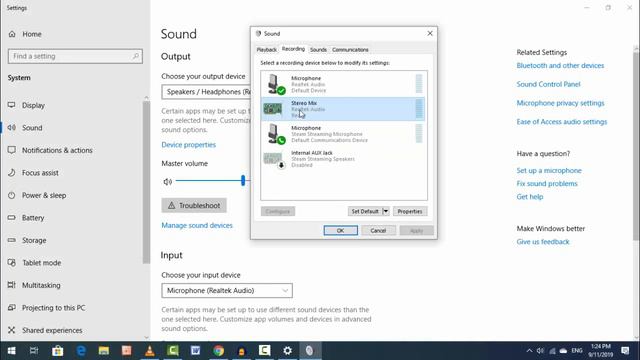Open Task View from taskbar
640x360 pixels.
click(x=34, y=351)
